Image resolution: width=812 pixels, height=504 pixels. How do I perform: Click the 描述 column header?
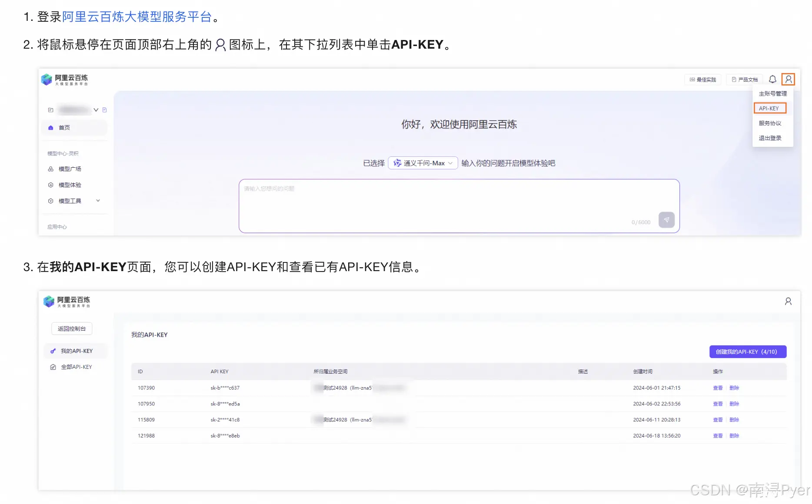(583, 371)
